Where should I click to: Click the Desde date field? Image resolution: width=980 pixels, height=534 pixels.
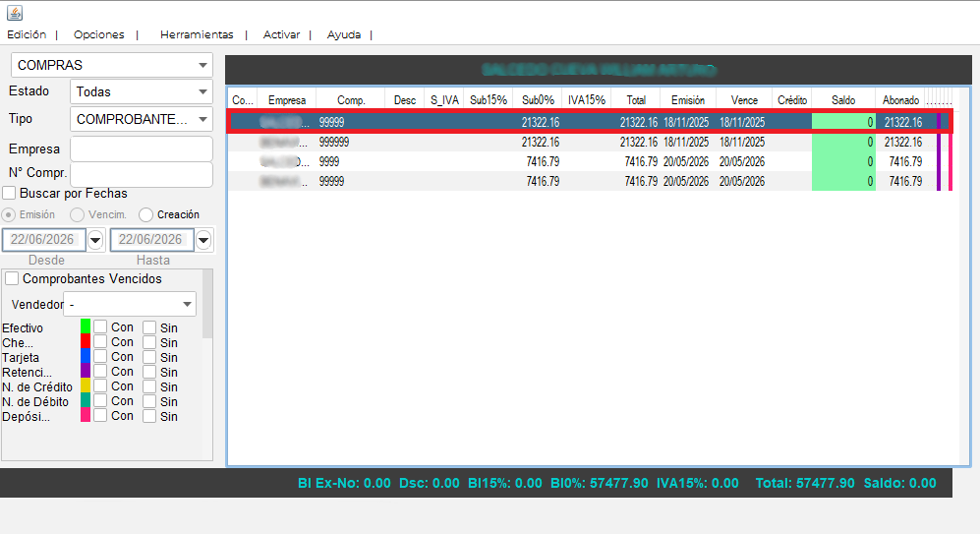(x=44, y=240)
